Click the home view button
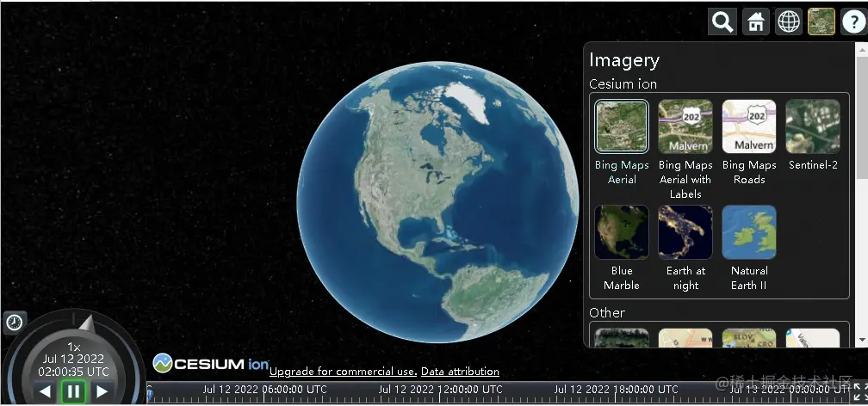This screenshot has height=406, width=868. pos(756,22)
